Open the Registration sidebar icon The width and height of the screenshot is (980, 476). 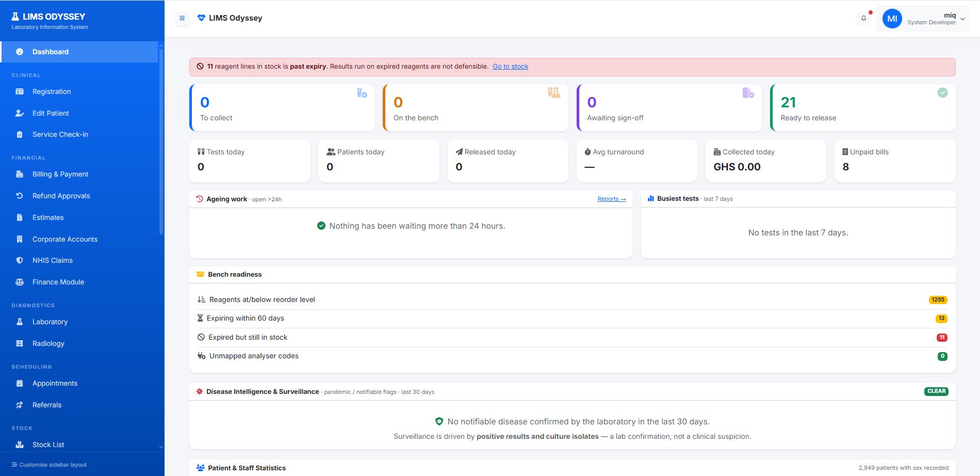[20, 91]
